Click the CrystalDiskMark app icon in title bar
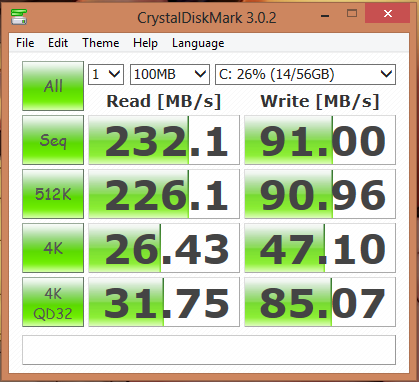Viewport: 419px width, 382px height. (19, 17)
